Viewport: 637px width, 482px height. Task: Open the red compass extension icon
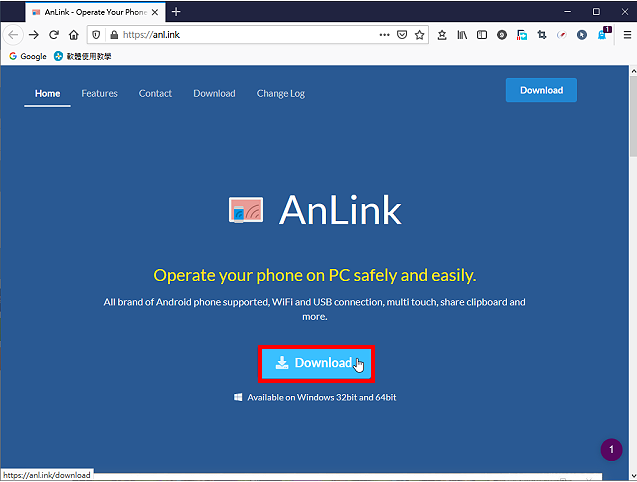(x=561, y=35)
